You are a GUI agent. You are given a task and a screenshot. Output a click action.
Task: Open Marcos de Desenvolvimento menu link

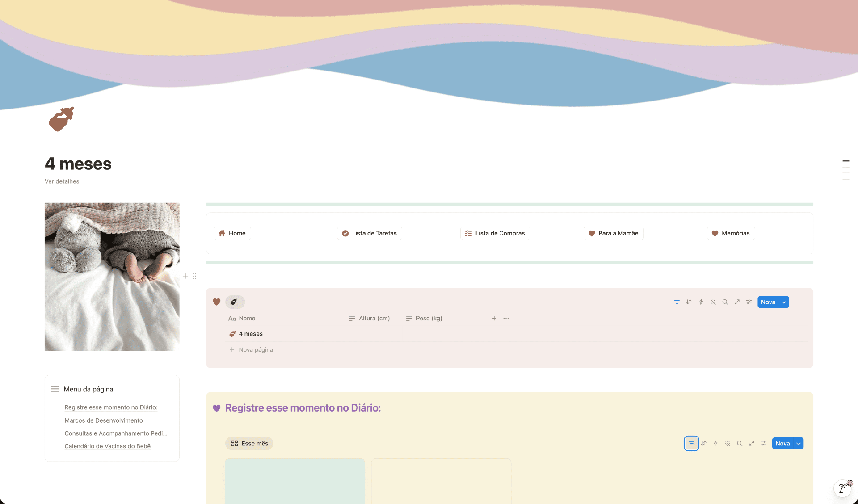104,420
